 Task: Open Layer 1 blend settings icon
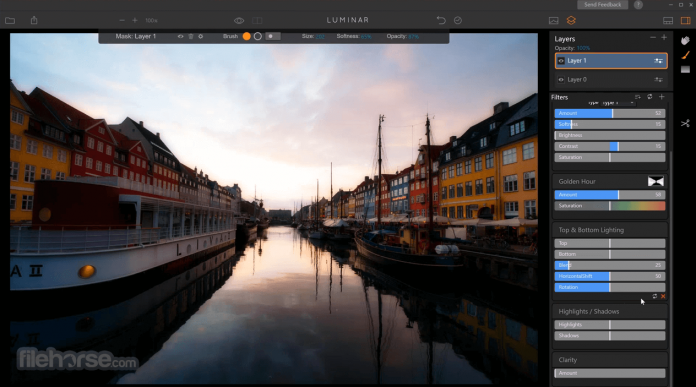click(x=658, y=61)
